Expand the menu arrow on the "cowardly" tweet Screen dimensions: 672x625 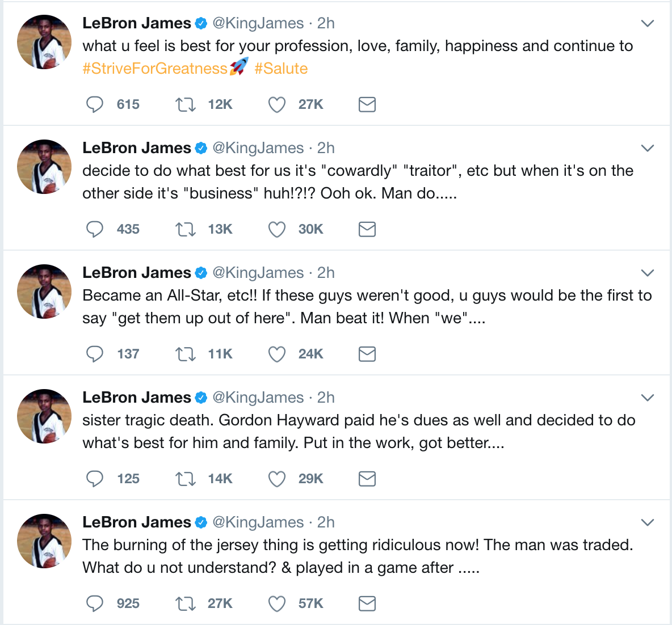pyautogui.click(x=648, y=148)
